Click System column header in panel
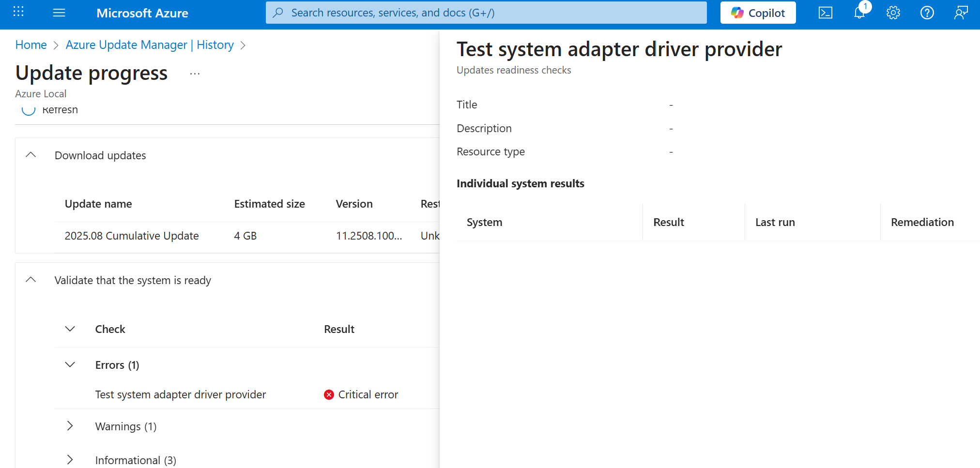 (x=485, y=222)
